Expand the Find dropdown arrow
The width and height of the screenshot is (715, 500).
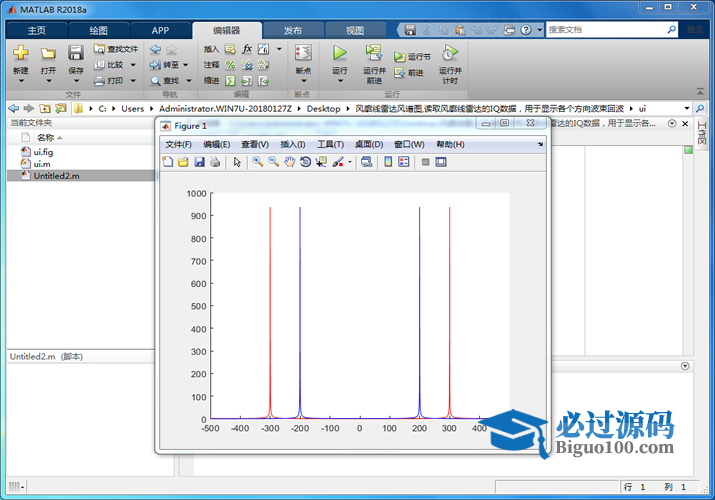click(x=189, y=81)
